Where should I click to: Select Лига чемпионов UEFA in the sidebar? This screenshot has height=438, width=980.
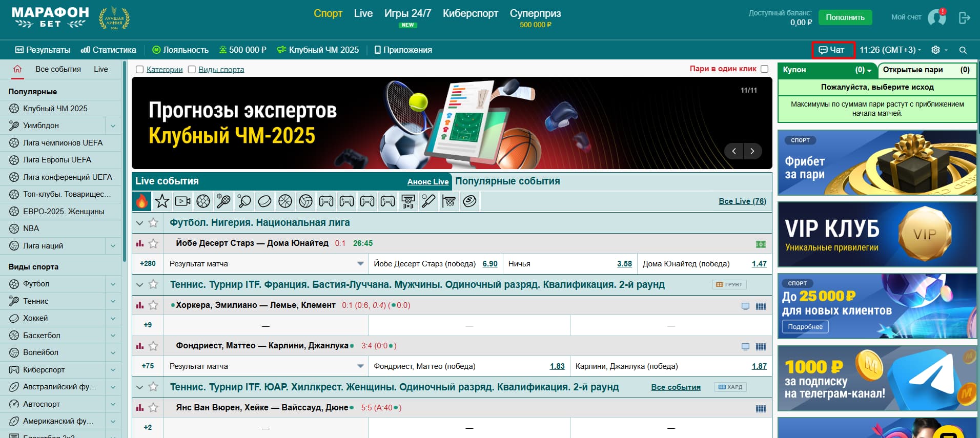point(63,143)
